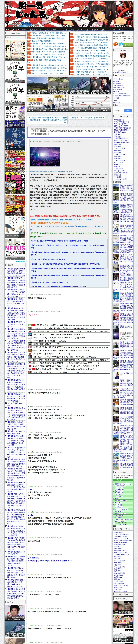Viewport: 138px width, 644px height.
Task: Click reply anchor >>11
Action: 31,490
